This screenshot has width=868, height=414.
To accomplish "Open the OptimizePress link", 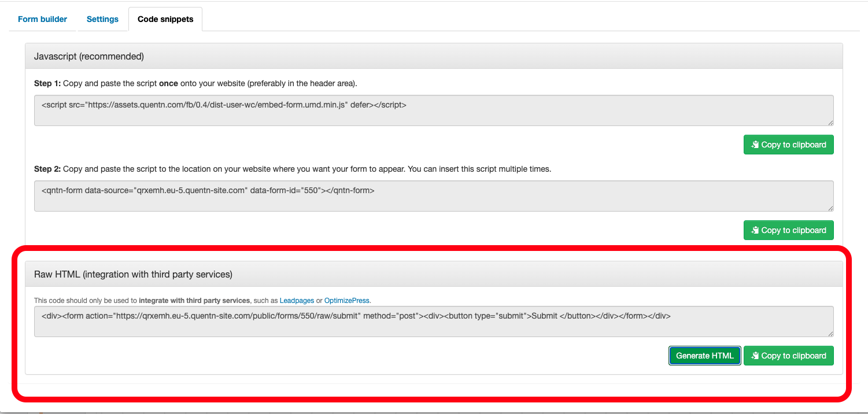I will point(347,301).
